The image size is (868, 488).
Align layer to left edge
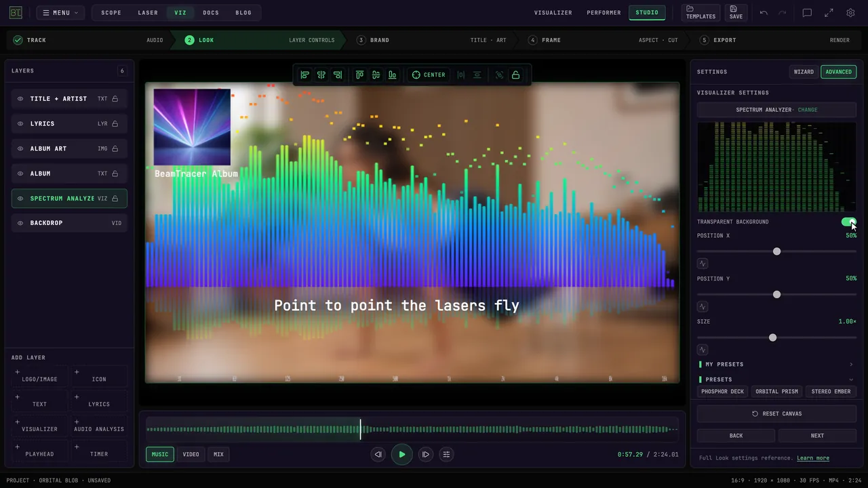pyautogui.click(x=305, y=75)
